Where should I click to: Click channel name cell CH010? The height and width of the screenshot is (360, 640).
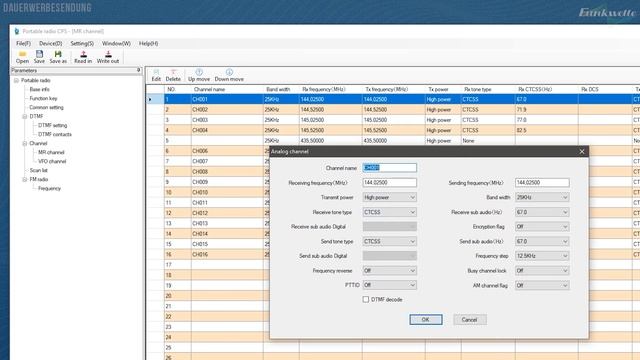227,192
